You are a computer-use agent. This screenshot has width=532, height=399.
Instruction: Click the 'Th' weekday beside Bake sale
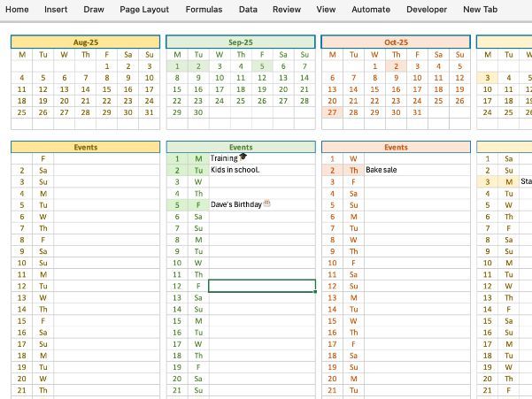tap(353, 170)
